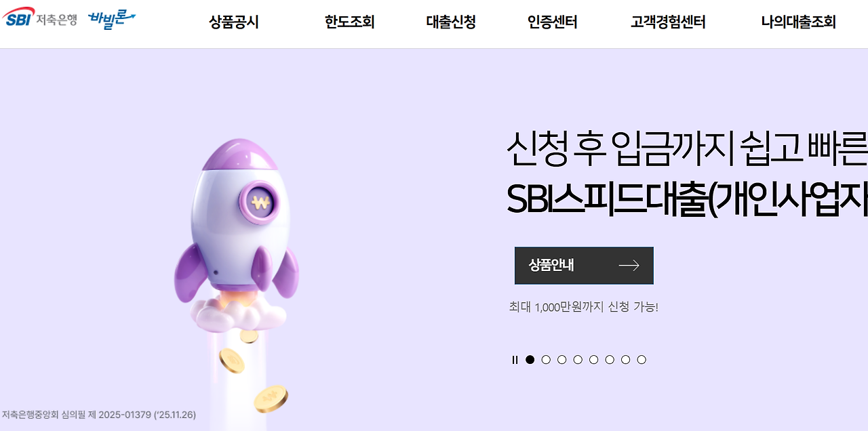Select the last carousel indicator dot
The height and width of the screenshot is (431, 868).
642,360
